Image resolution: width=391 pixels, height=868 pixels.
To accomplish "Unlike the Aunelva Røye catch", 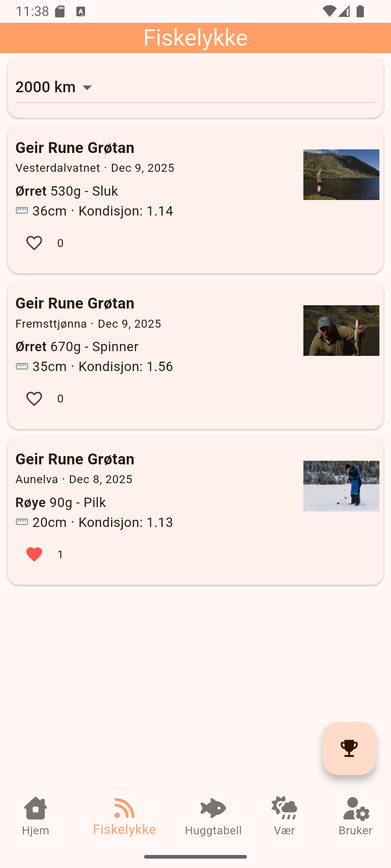I will click(34, 554).
